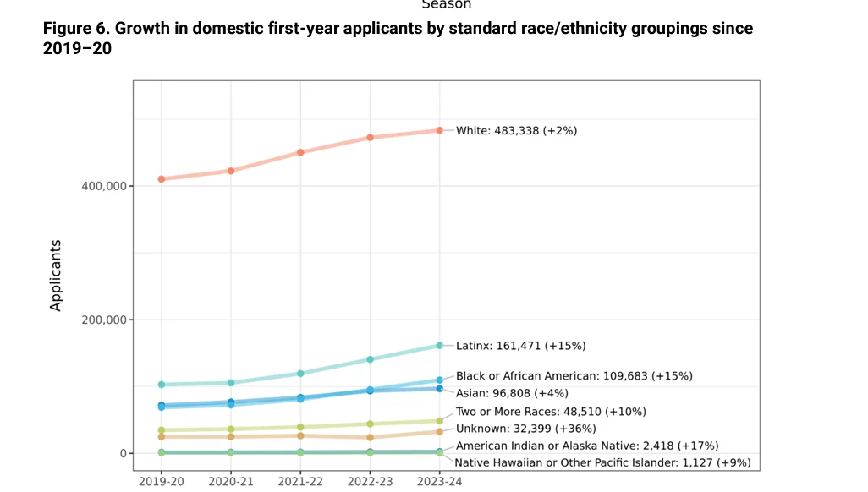Click the Black or African American 2023-24 point
This screenshot has height=492, width=868.
click(440, 380)
